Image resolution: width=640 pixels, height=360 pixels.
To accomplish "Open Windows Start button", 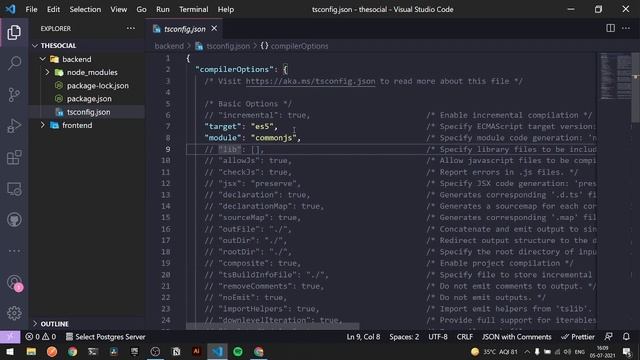I will 10,351.
